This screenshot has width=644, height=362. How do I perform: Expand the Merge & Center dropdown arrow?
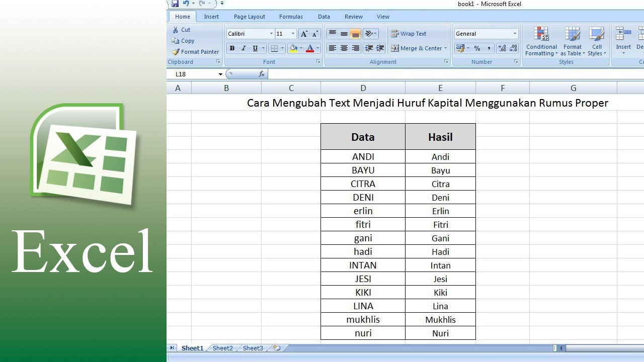tap(446, 48)
